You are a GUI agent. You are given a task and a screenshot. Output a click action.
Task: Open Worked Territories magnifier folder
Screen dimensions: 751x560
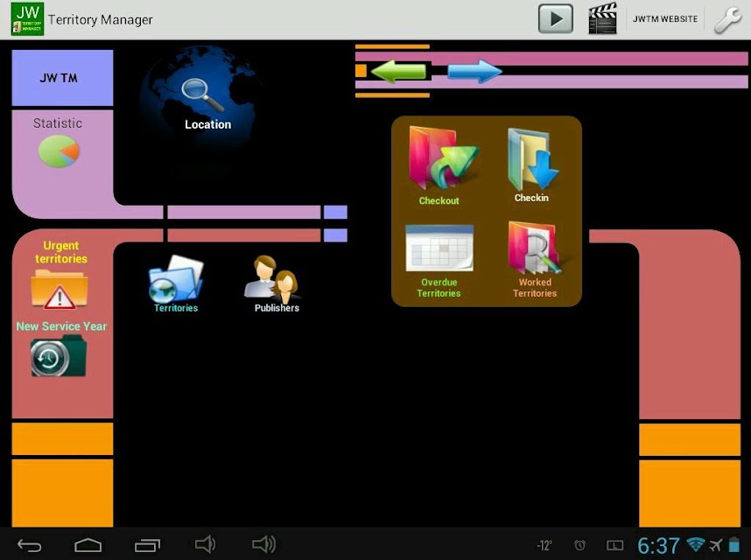(535, 248)
